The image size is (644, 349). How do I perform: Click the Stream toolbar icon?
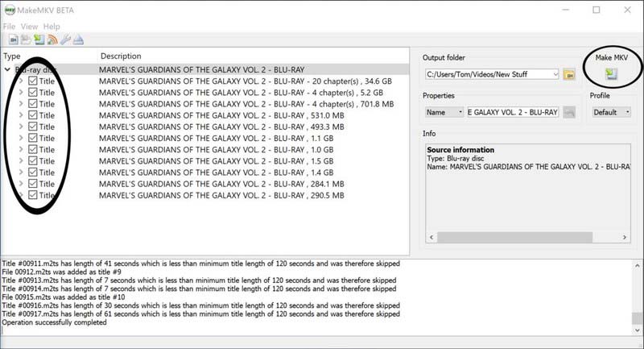(51, 39)
